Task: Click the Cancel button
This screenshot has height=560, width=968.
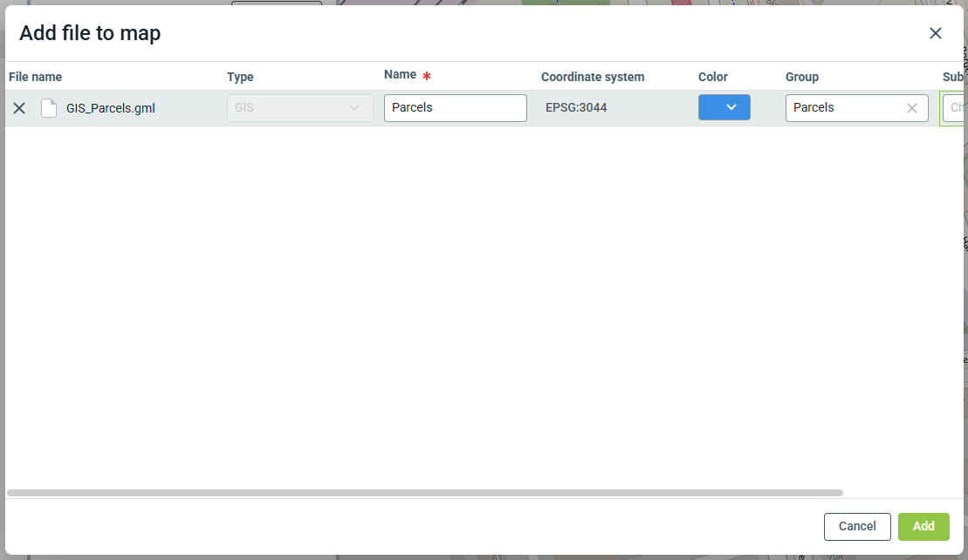Action: click(x=856, y=526)
